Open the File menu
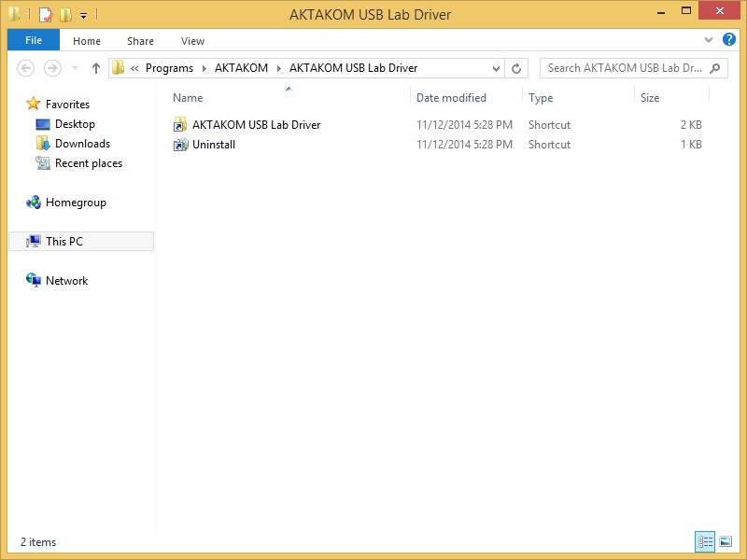The image size is (747, 560). coord(34,40)
